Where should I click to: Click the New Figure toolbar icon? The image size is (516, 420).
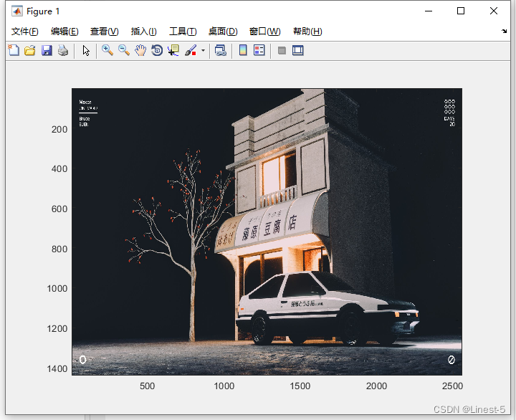[14, 50]
